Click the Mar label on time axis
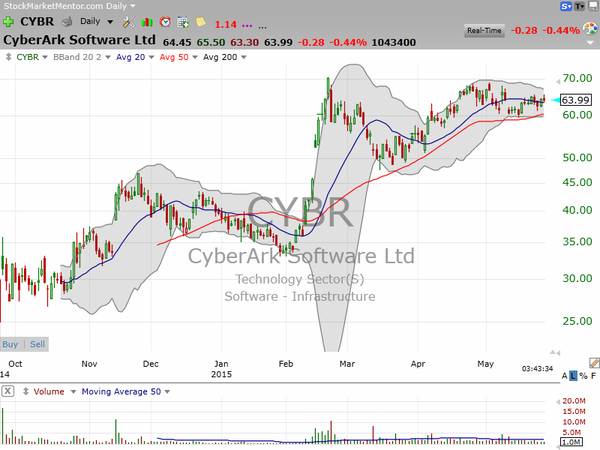 click(x=347, y=364)
